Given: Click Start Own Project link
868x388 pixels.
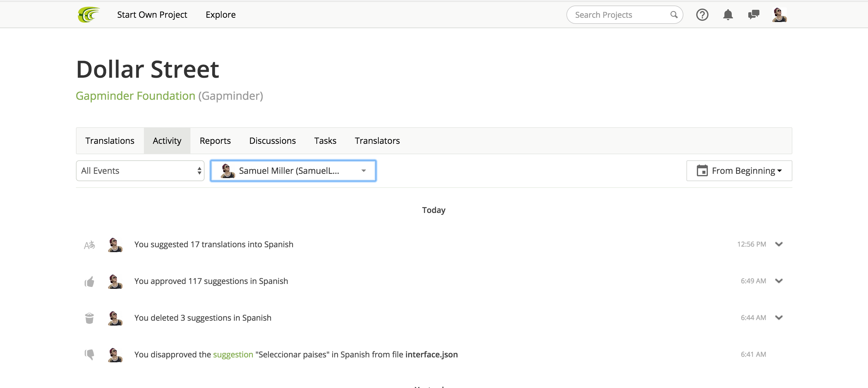Looking at the screenshot, I should (x=152, y=15).
